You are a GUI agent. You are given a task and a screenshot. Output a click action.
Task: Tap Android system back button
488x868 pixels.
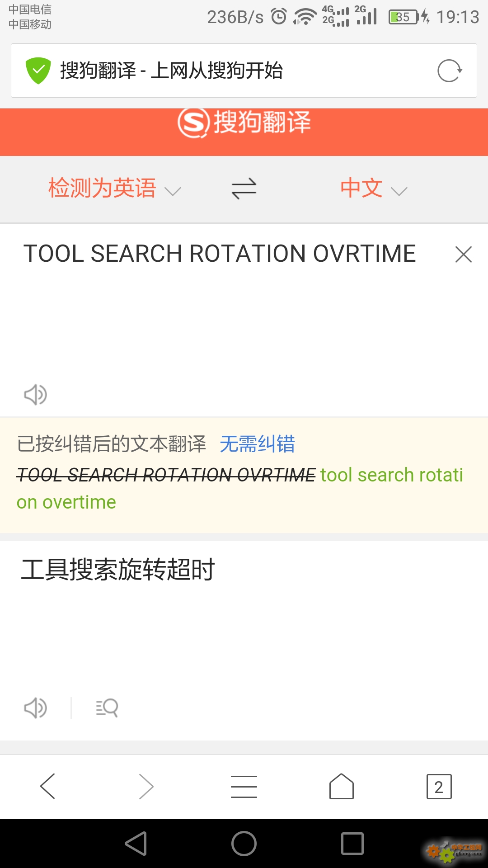(x=136, y=844)
